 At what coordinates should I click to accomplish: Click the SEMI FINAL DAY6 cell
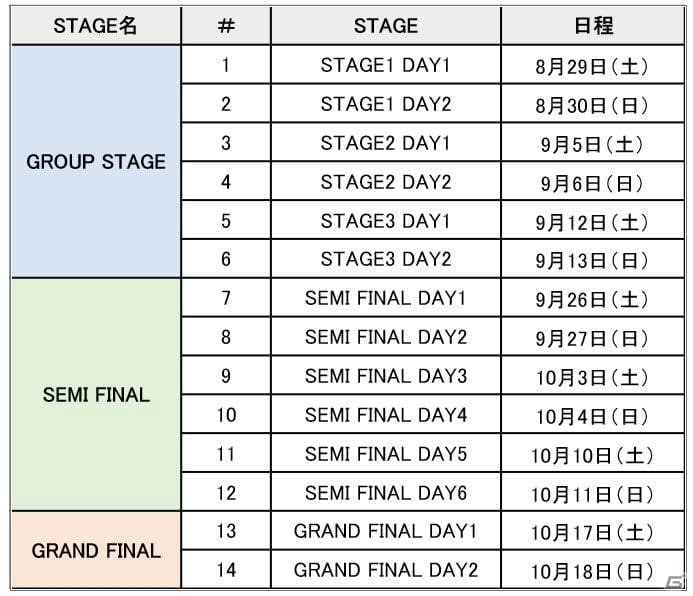(385, 492)
